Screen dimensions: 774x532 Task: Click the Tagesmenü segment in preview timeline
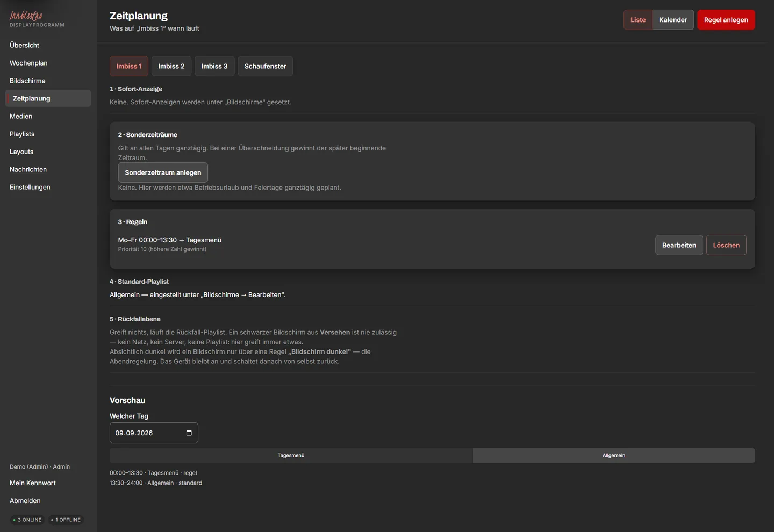291,456
